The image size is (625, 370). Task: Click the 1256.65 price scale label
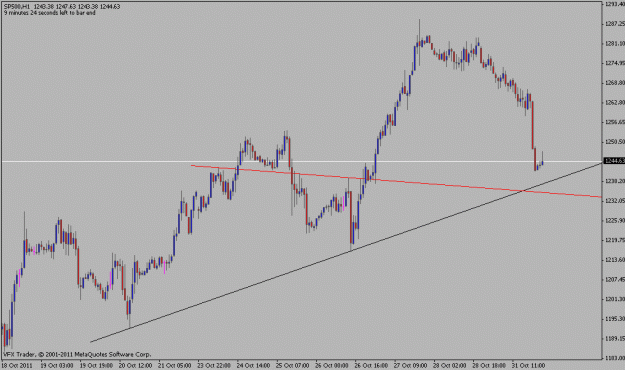[615, 122]
